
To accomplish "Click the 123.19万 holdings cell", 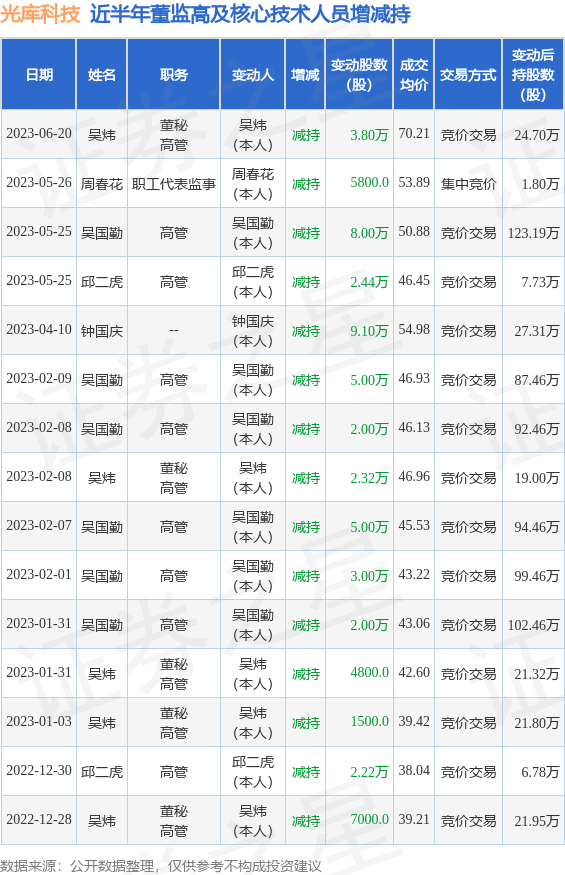I will [533, 233].
